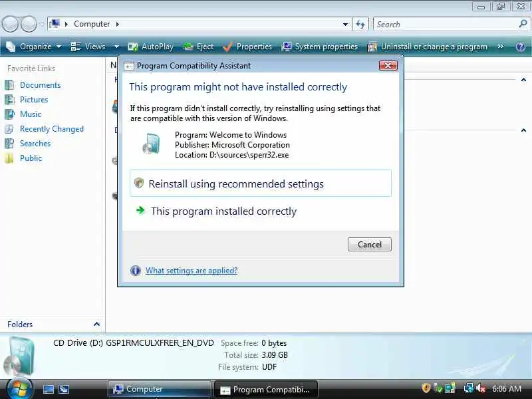Click Uninstall or change a program
532x399 pixels.
[x=428, y=47]
